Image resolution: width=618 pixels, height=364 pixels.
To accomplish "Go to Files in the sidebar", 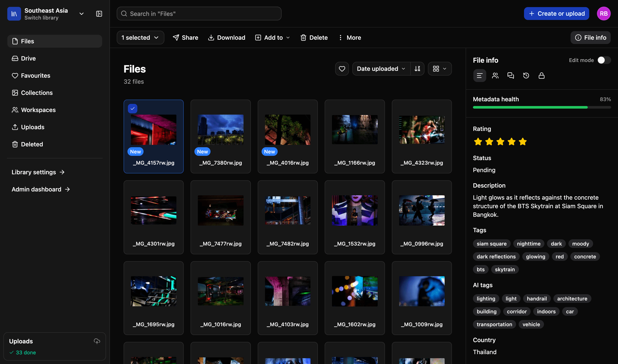I will point(55,41).
